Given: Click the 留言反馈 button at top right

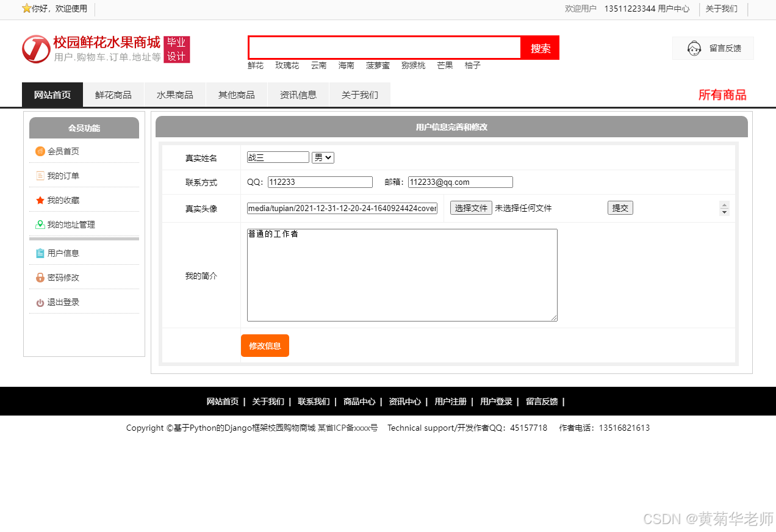Looking at the screenshot, I should pyautogui.click(x=713, y=48).
